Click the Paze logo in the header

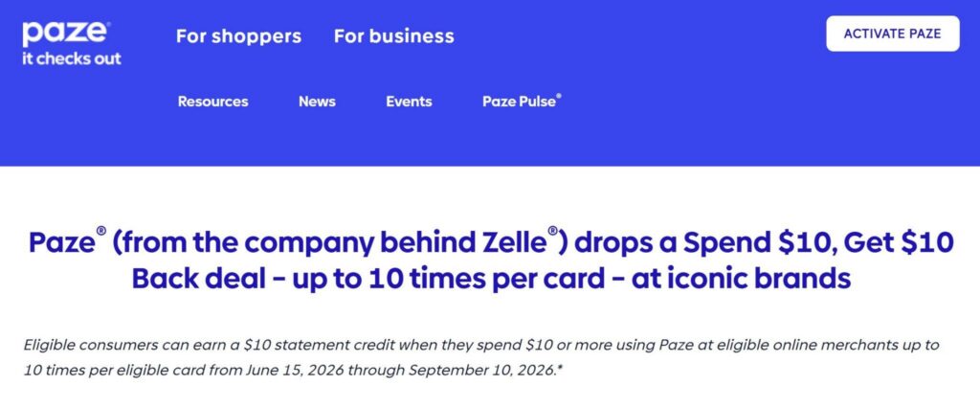66,34
